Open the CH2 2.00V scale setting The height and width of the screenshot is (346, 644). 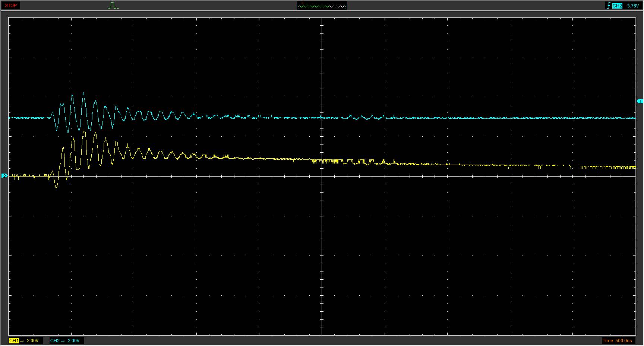pos(73,341)
